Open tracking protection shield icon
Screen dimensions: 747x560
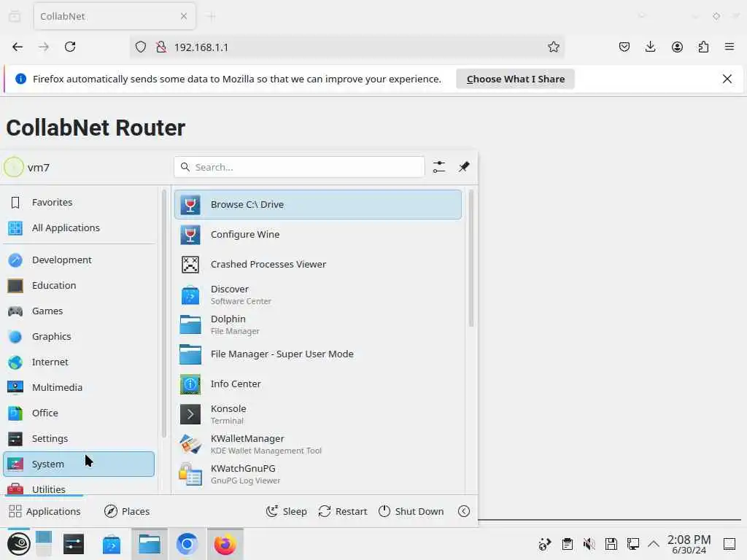click(141, 47)
